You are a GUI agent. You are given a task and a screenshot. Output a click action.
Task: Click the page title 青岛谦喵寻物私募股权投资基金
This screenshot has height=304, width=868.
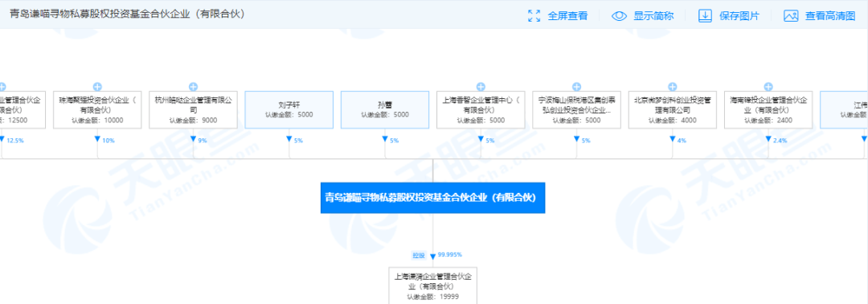click(x=127, y=14)
